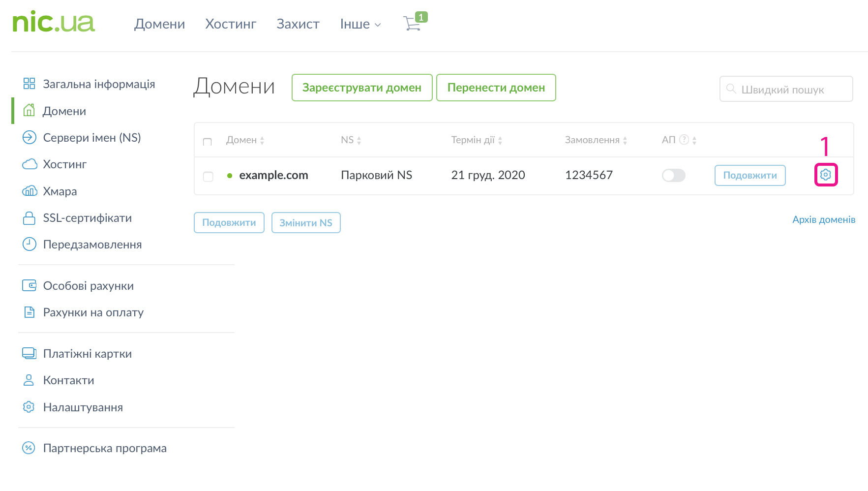Screen dimensions: 868x491
Task: Expand the Інше dropdown menu
Action: [x=360, y=24]
